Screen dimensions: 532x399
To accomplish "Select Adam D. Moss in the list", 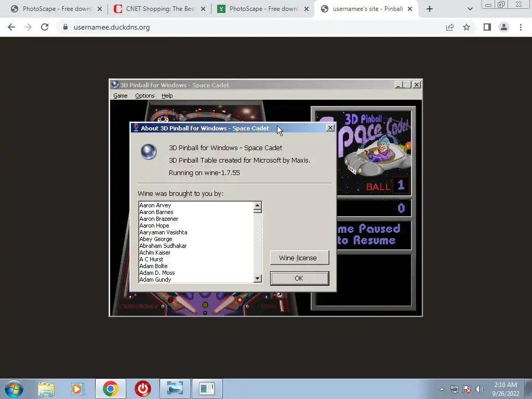I will click(x=157, y=273).
